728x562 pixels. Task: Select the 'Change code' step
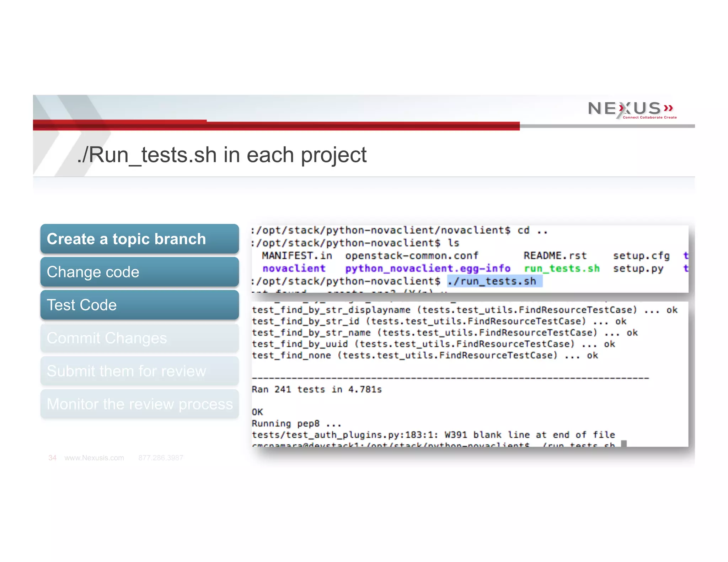click(x=139, y=272)
